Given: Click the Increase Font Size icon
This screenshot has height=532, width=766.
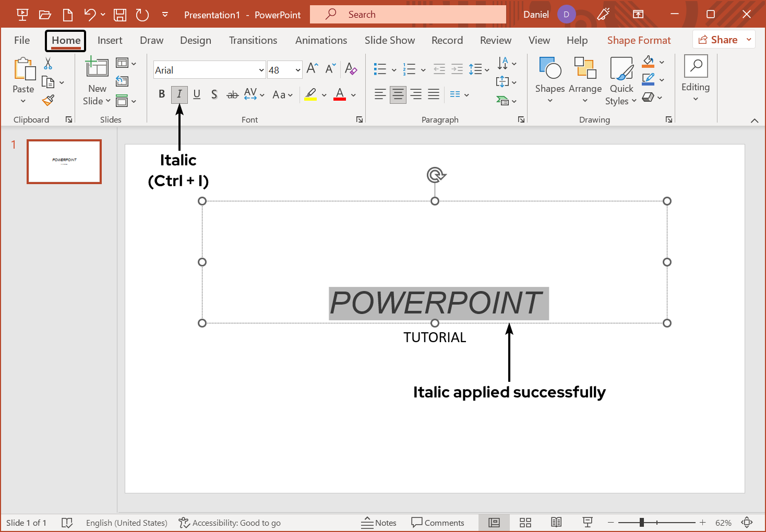Looking at the screenshot, I should (x=312, y=69).
